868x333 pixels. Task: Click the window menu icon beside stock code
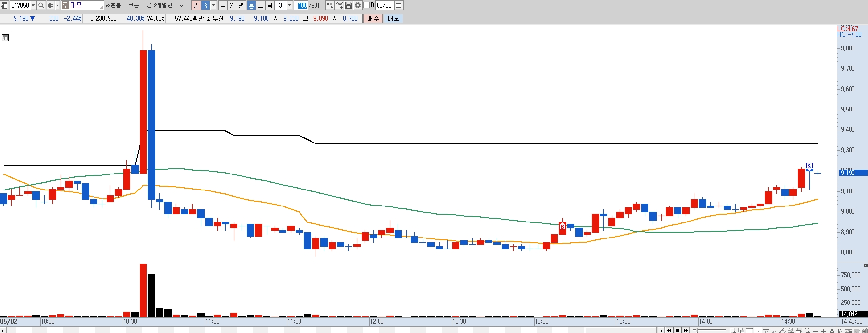4,5
